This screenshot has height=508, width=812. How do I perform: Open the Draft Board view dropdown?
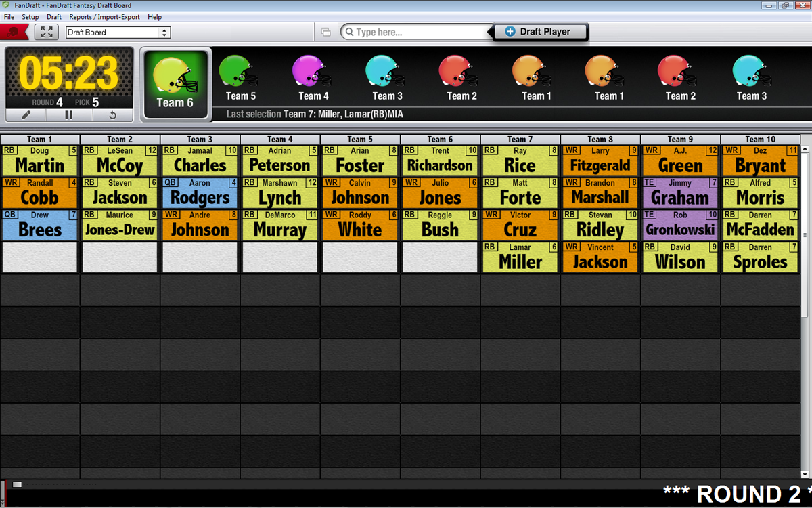click(118, 32)
